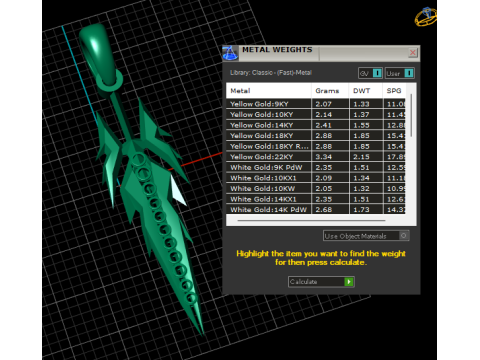
Task: Select the White Gold:14K PdW row
Action: 316,209
